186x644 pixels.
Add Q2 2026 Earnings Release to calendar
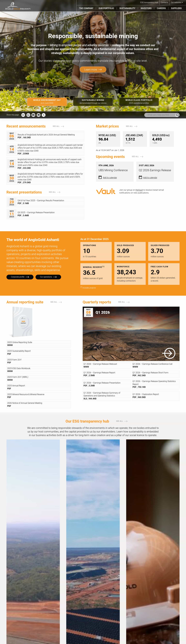(150, 178)
